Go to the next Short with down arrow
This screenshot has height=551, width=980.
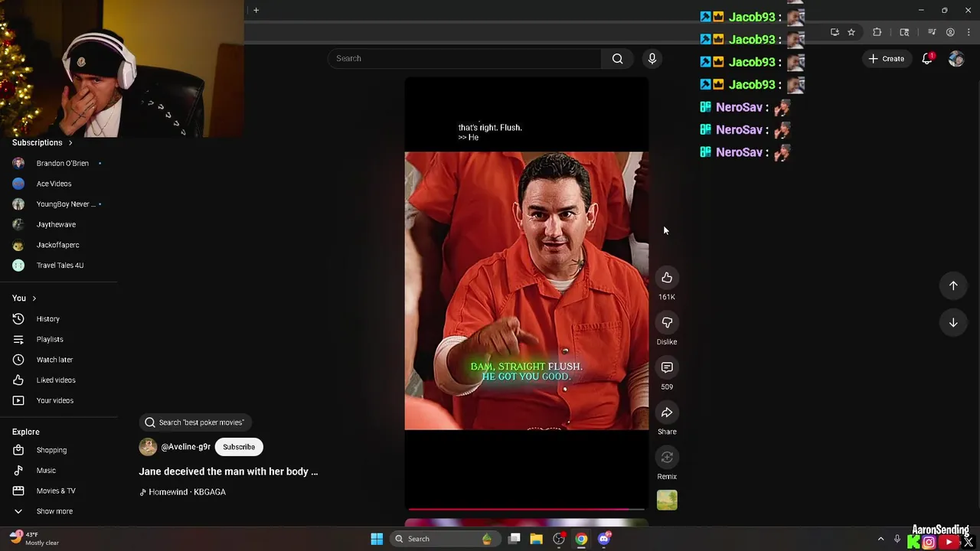point(953,323)
